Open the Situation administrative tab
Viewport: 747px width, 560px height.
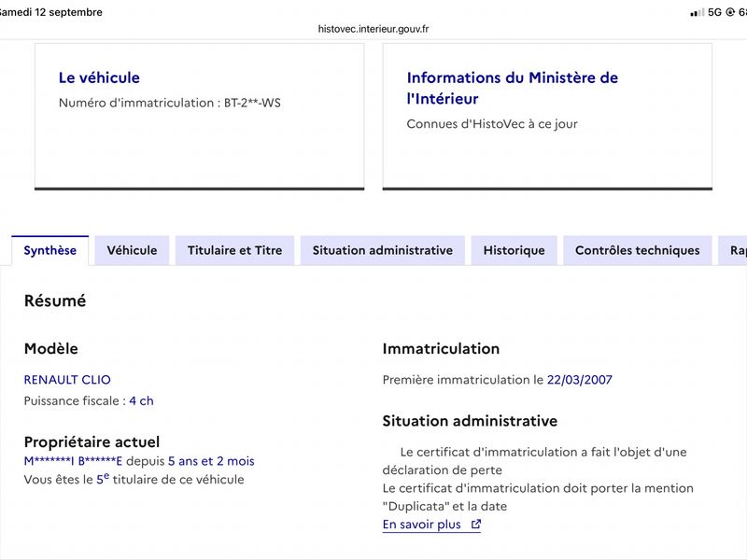[383, 250]
